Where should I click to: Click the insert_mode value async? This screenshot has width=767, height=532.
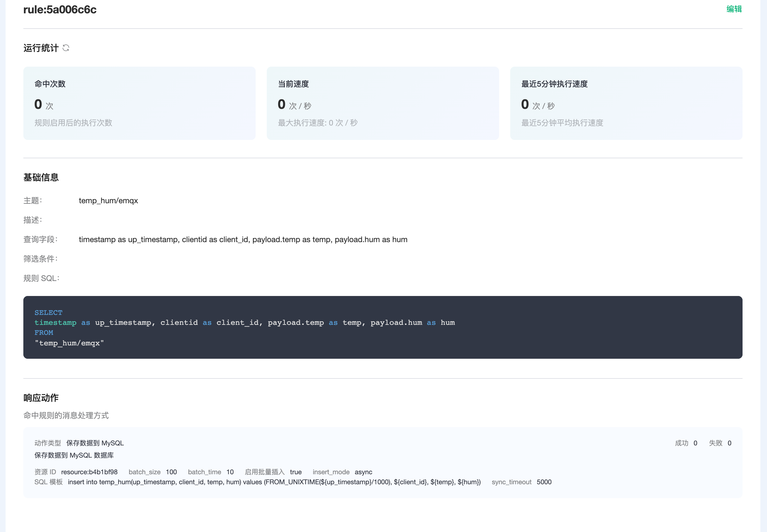(x=363, y=472)
